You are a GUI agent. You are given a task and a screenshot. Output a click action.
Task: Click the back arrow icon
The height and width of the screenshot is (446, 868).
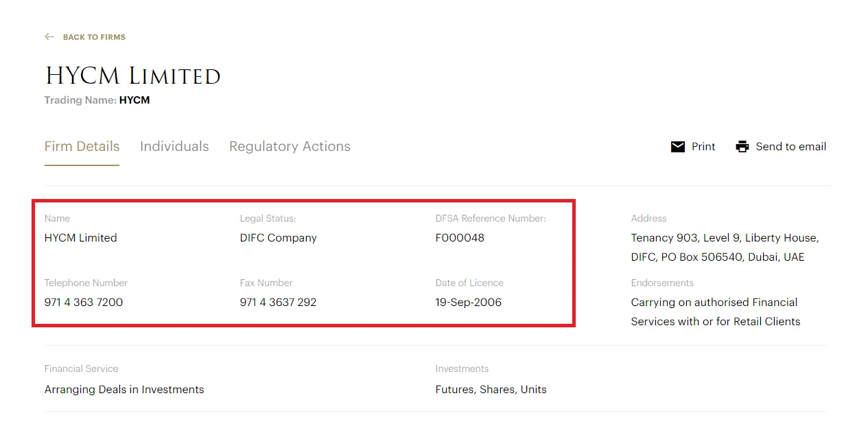(x=49, y=37)
